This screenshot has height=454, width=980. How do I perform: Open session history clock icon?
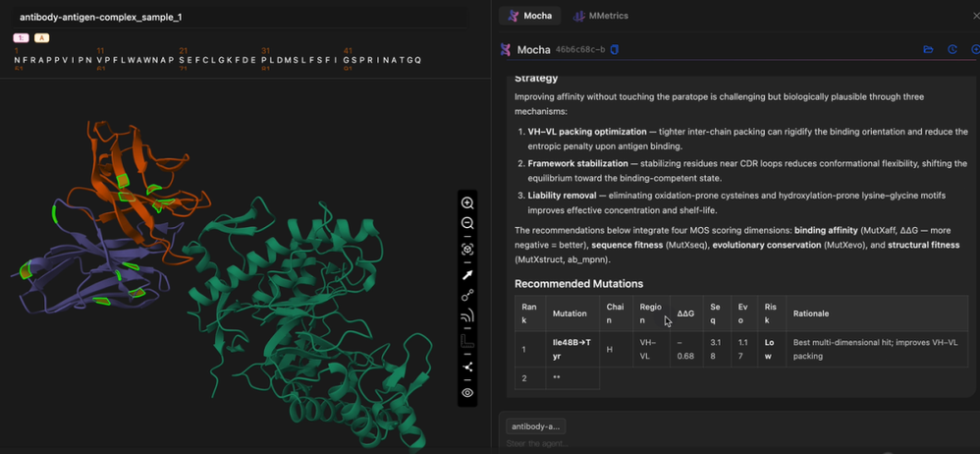952,49
